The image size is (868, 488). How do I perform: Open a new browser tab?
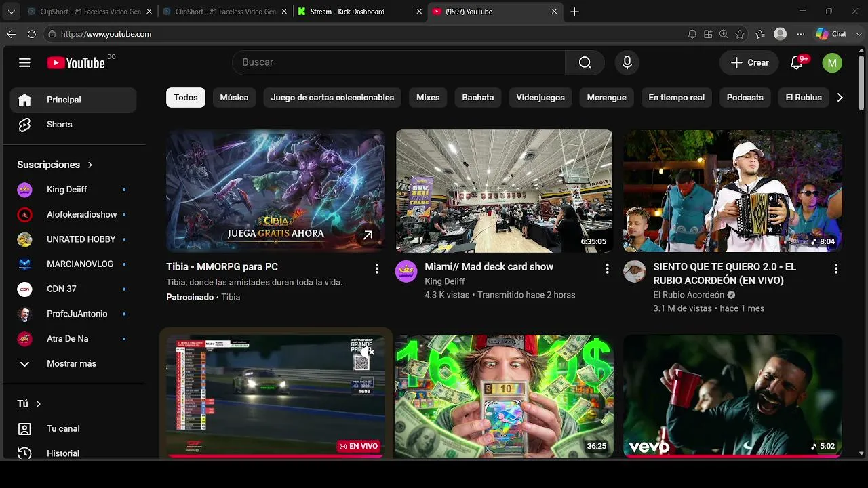point(575,12)
